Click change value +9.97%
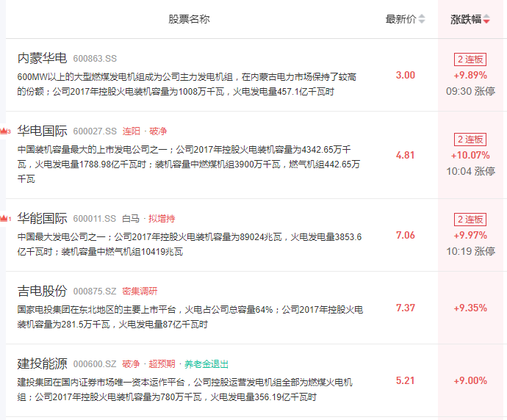Screen dimensions: 507x420 470,236
